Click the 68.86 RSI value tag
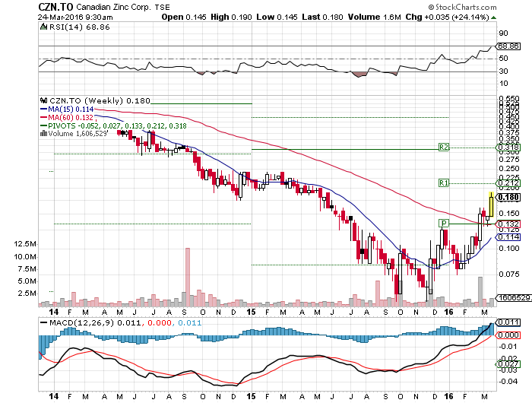Screen dimensions: 532x403 [508, 46]
